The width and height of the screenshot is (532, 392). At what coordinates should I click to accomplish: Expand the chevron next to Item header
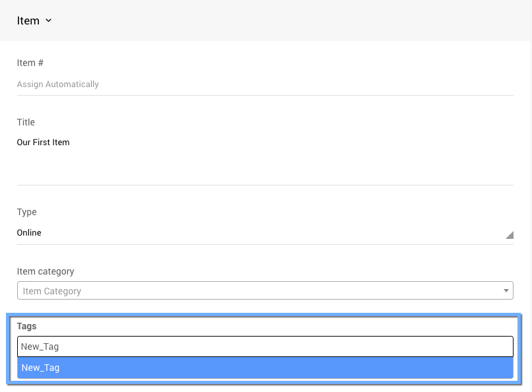[x=49, y=21]
